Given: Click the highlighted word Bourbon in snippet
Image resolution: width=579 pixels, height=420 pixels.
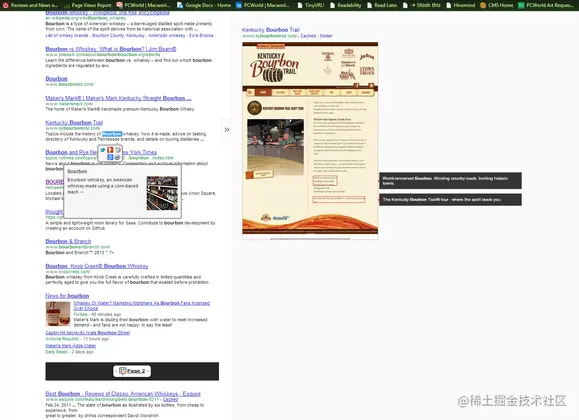Looking at the screenshot, I should (x=112, y=134).
